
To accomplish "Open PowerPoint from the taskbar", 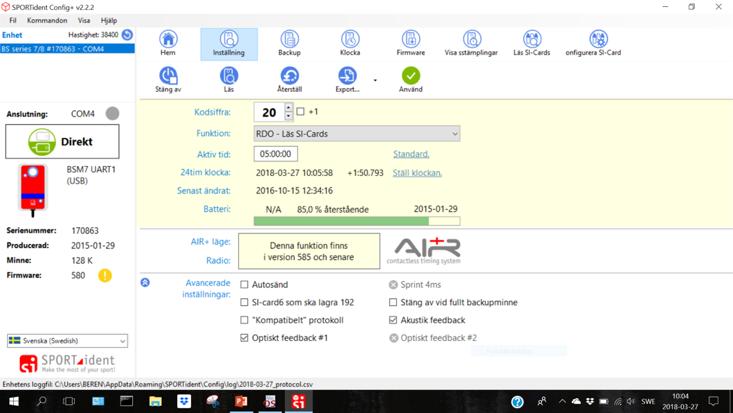I will click(x=241, y=401).
